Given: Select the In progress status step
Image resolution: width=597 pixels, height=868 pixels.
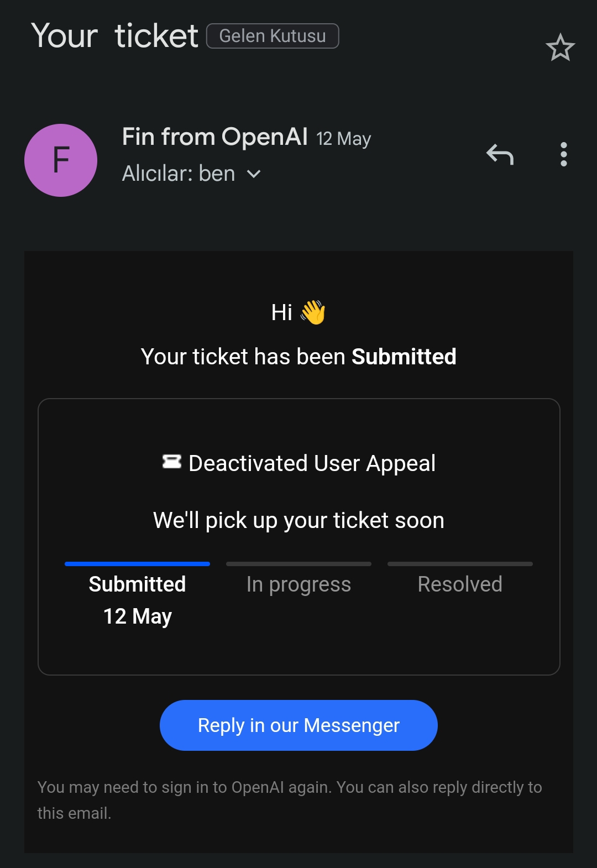Looking at the screenshot, I should (298, 584).
